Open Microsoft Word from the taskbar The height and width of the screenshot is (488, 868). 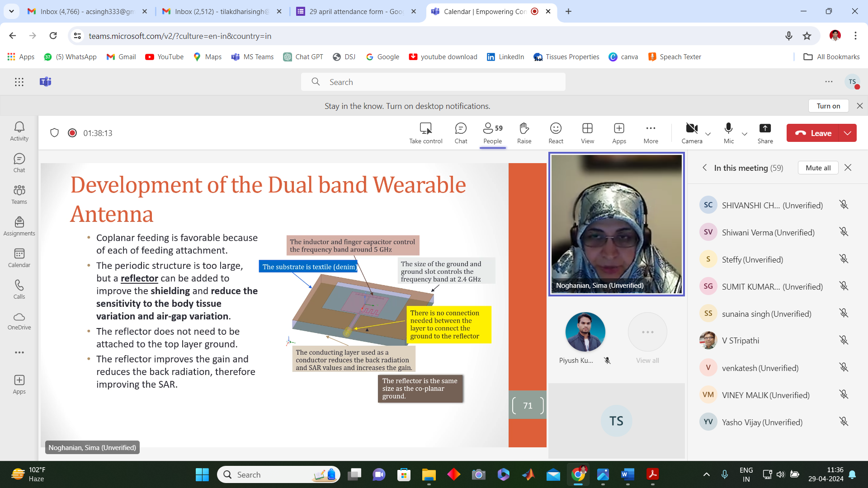coord(627,474)
